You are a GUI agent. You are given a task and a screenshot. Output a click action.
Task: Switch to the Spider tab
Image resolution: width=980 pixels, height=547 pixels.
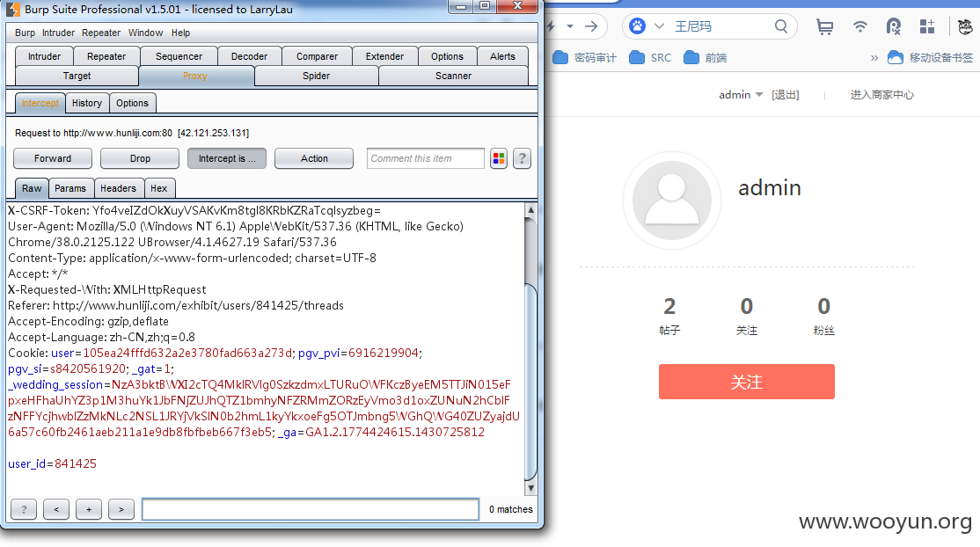pyautogui.click(x=316, y=76)
